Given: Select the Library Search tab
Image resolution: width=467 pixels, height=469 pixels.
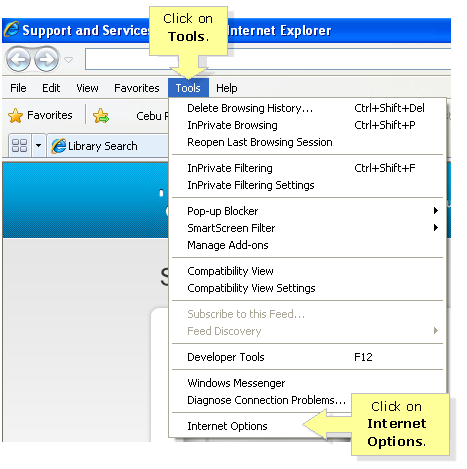Looking at the screenshot, I should pos(108,146).
